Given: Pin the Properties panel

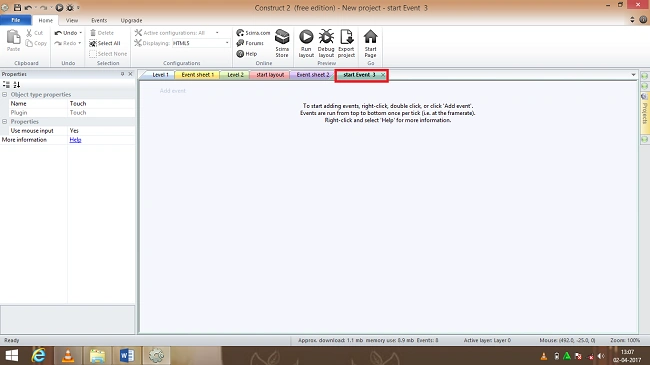Looking at the screenshot, I should pos(122,74).
